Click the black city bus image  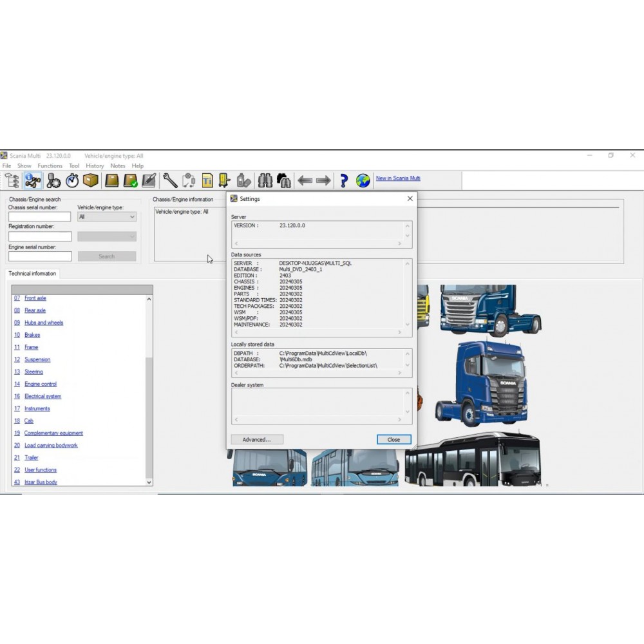click(472, 459)
